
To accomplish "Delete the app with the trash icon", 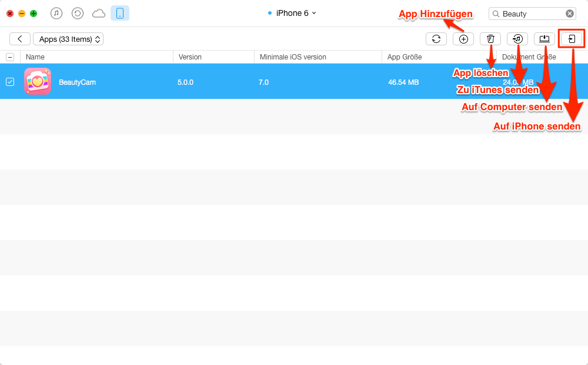I will [490, 39].
